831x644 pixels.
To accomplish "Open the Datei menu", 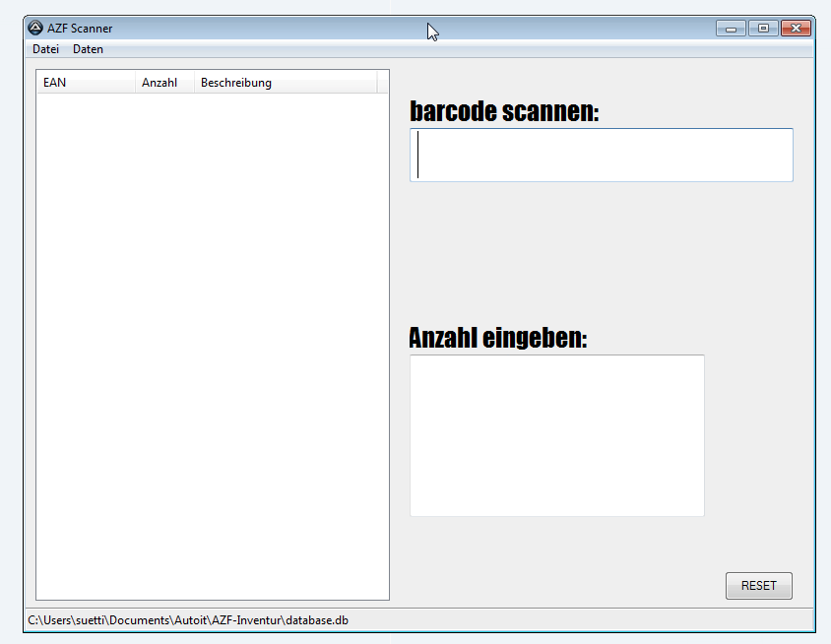I will (x=45, y=49).
